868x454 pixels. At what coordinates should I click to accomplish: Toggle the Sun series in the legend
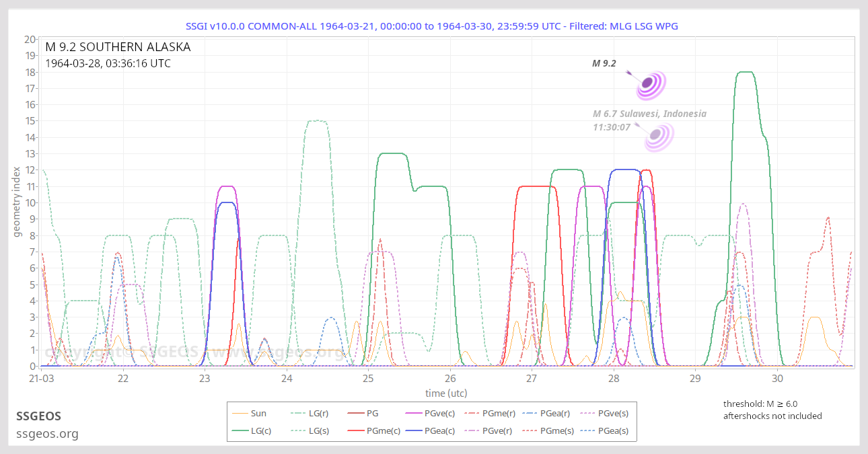coord(249,413)
